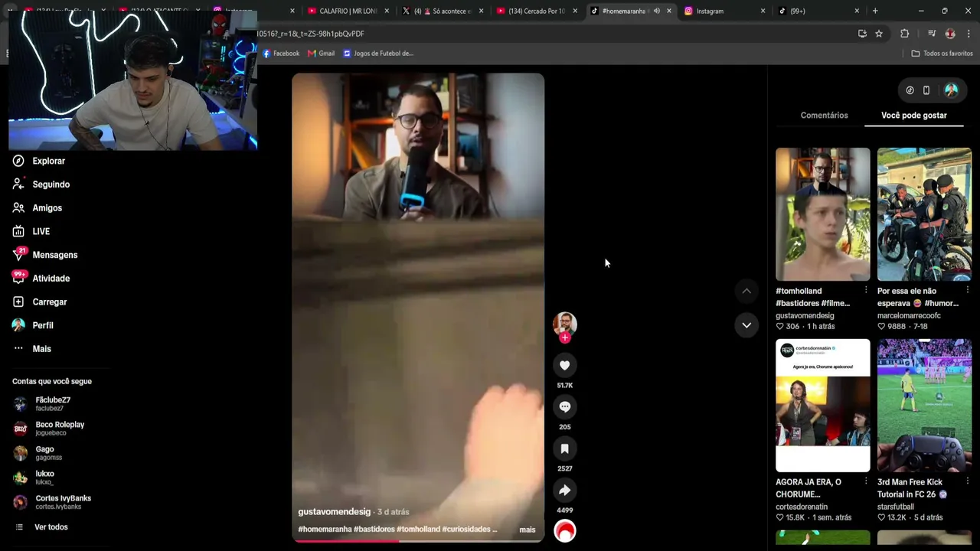Go to the previous video with the up chevron
The image size is (980, 551).
(x=746, y=291)
